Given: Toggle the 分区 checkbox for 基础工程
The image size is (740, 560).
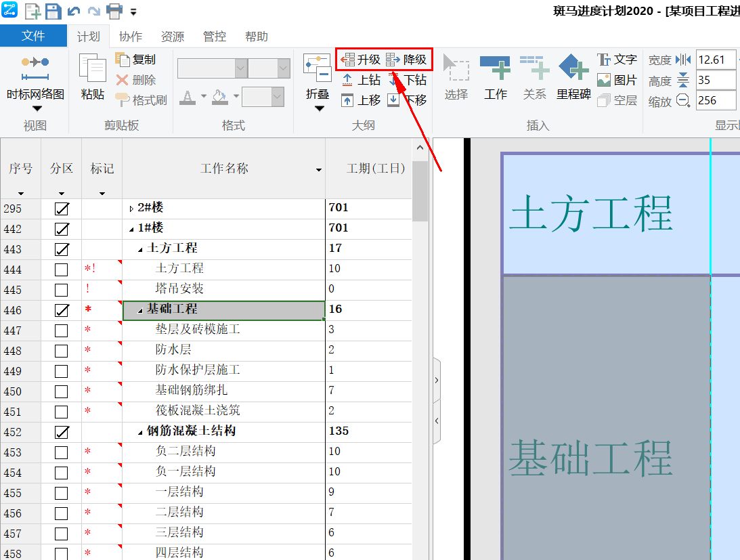Looking at the screenshot, I should pos(62,310).
